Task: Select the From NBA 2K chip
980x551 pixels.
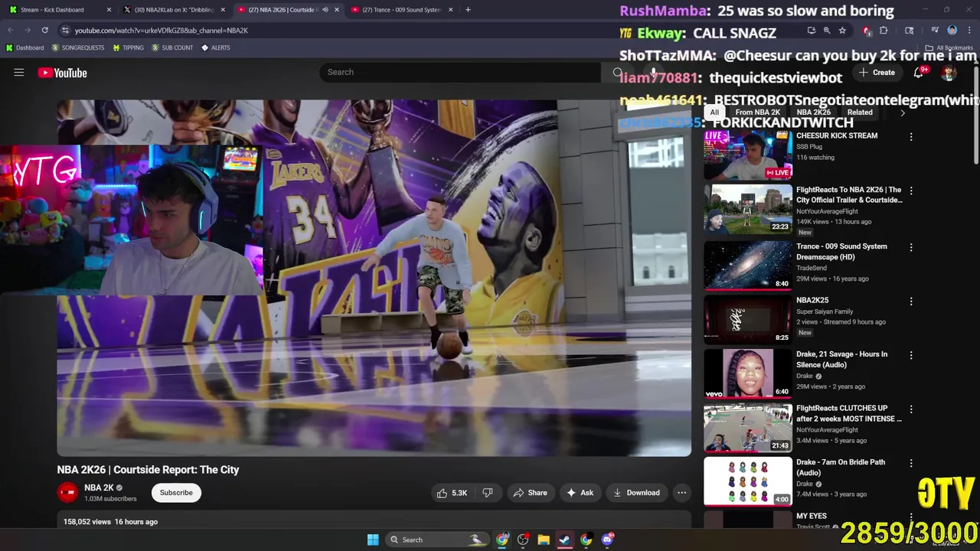Action: click(757, 112)
